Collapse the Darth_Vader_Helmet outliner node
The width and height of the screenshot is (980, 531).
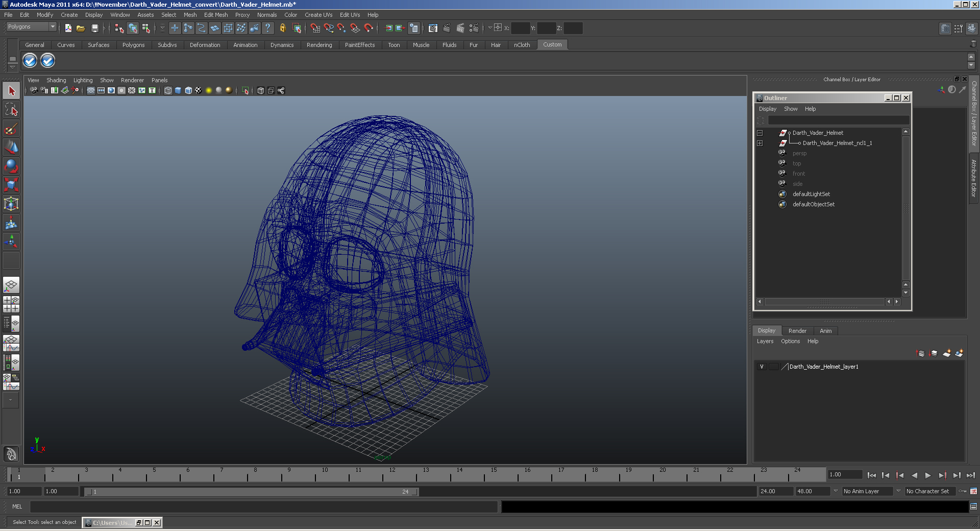coord(759,133)
